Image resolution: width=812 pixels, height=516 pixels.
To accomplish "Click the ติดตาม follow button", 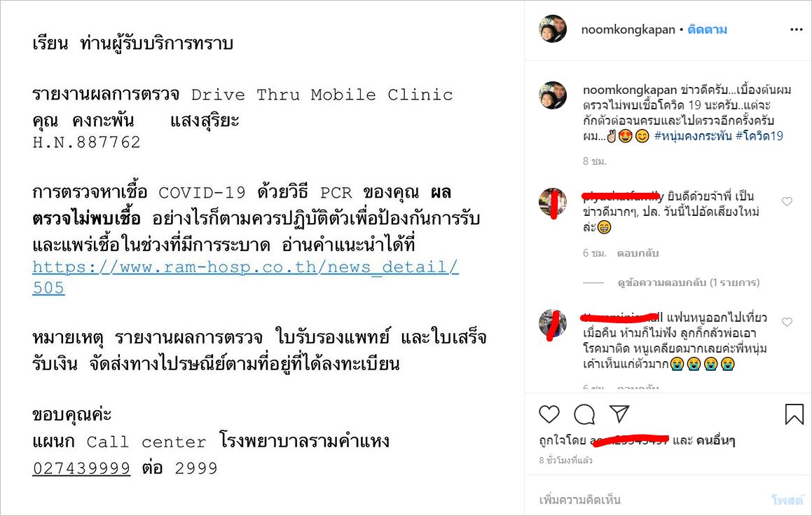I will pyautogui.click(x=707, y=29).
